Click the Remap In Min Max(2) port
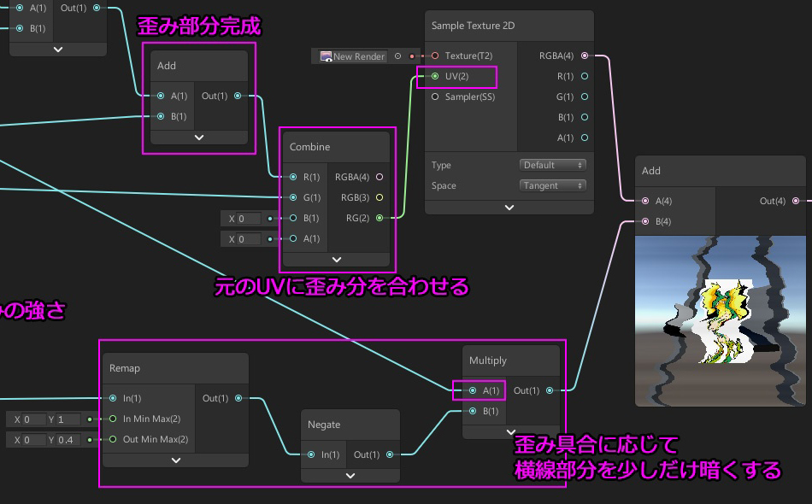Screen dimensions: 812x504 click(x=113, y=419)
